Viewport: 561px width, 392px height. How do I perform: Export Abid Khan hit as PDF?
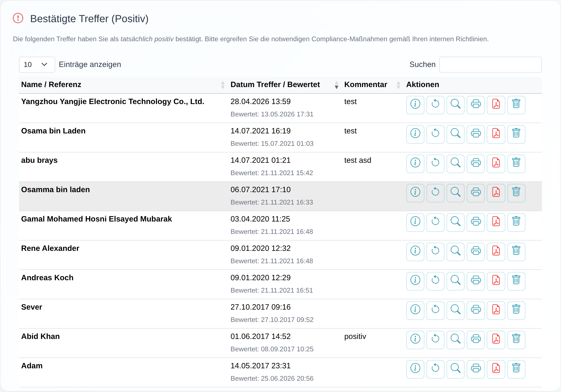[x=496, y=340]
